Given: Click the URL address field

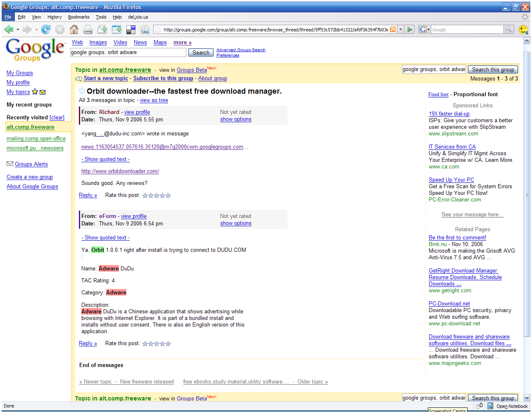Looking at the screenshot, I should 275,29.
